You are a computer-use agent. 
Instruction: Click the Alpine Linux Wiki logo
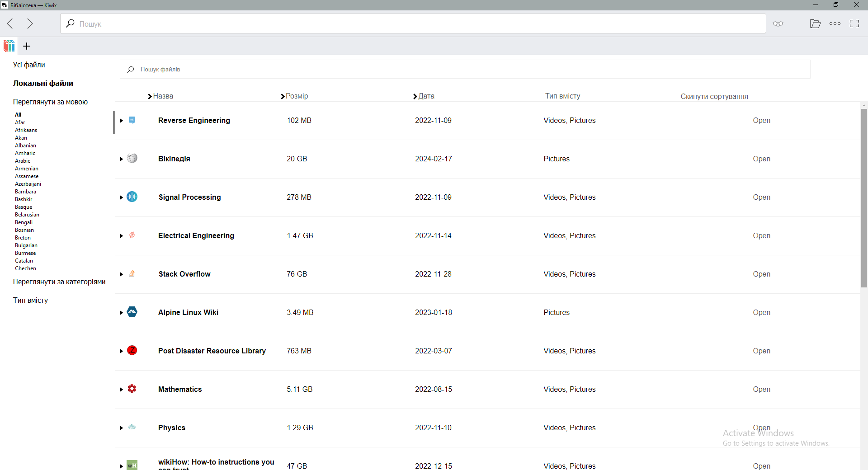click(x=132, y=312)
